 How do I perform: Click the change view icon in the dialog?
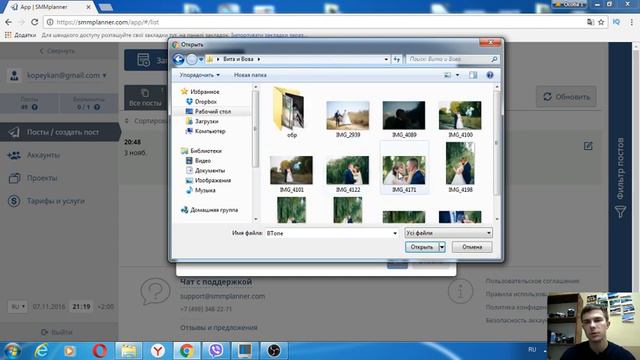point(448,75)
